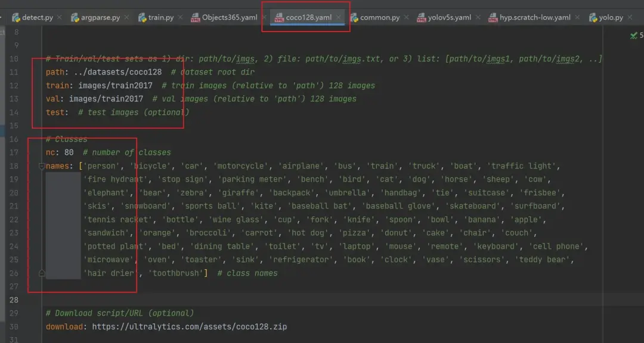This screenshot has height=343, width=644.
Task: Click the YML icon on hyp.scratch-low.yaml tab
Action: [493, 18]
